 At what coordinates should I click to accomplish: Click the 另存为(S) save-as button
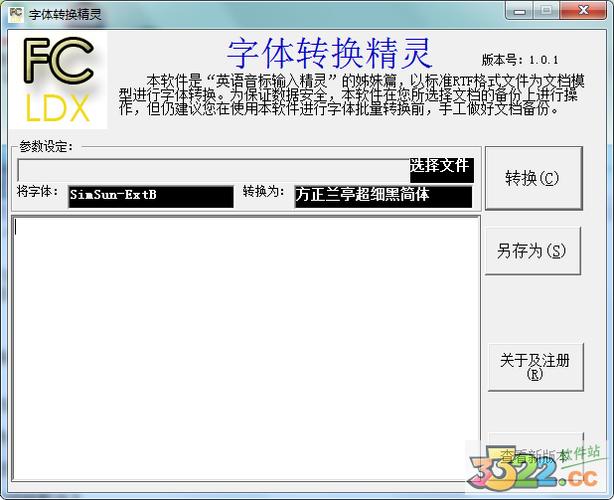tap(533, 251)
